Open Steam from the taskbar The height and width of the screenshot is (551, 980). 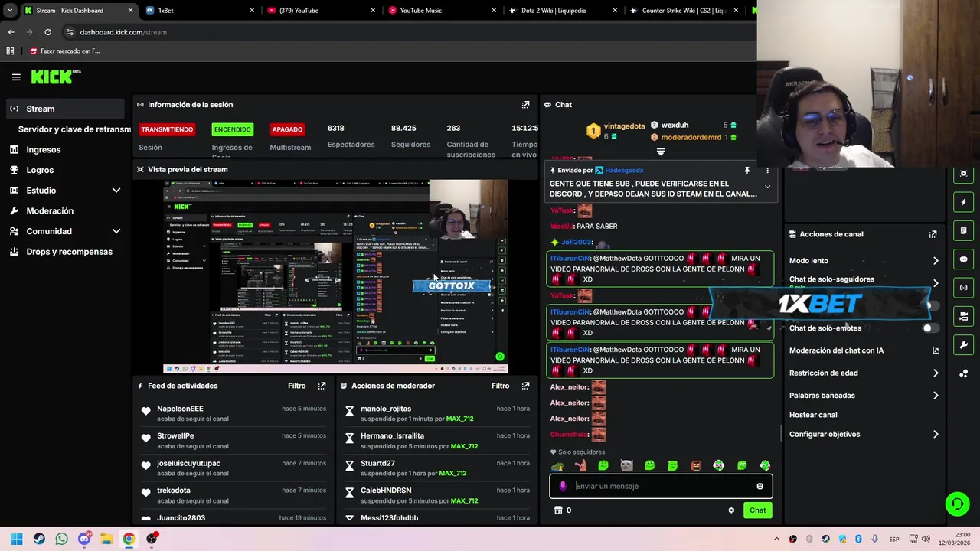[x=39, y=539]
